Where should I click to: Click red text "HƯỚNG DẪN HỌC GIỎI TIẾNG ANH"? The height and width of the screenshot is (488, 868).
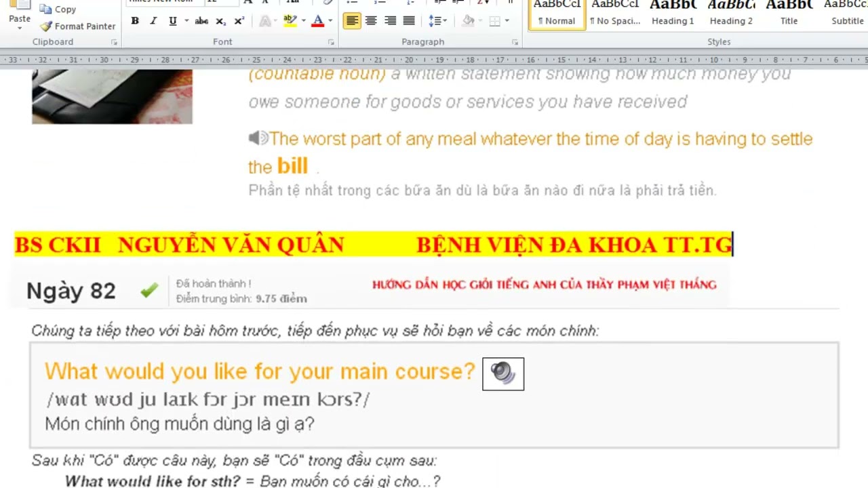coord(544,285)
